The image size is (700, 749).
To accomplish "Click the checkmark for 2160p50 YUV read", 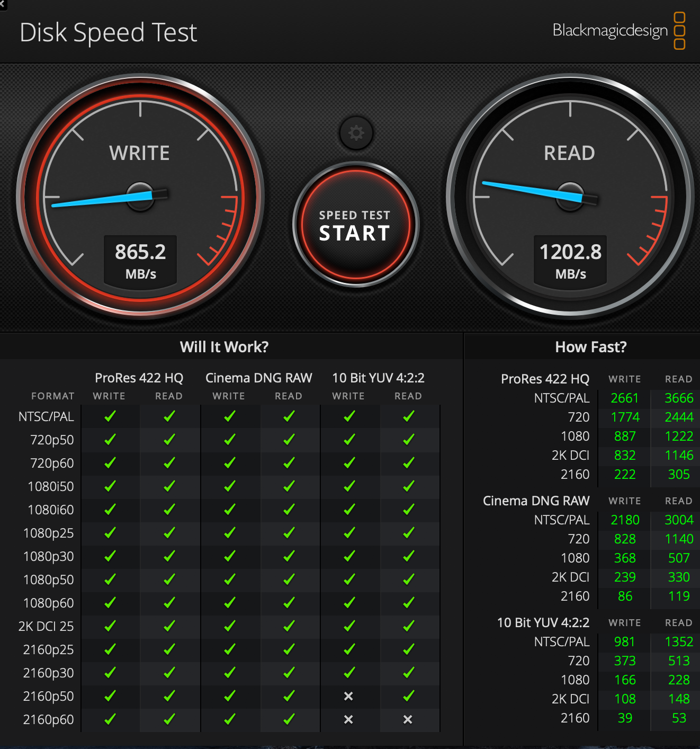I will (x=408, y=696).
